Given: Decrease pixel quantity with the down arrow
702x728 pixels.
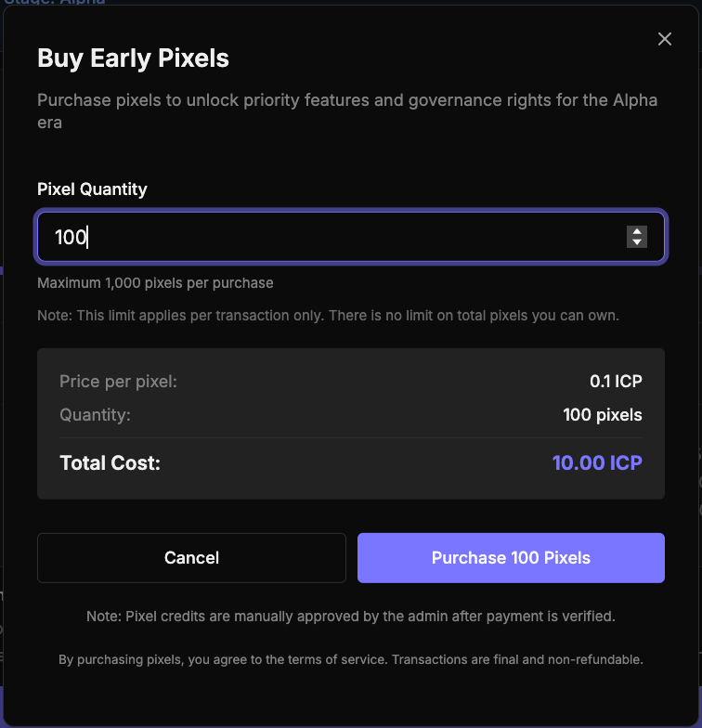Looking at the screenshot, I should 637,242.
